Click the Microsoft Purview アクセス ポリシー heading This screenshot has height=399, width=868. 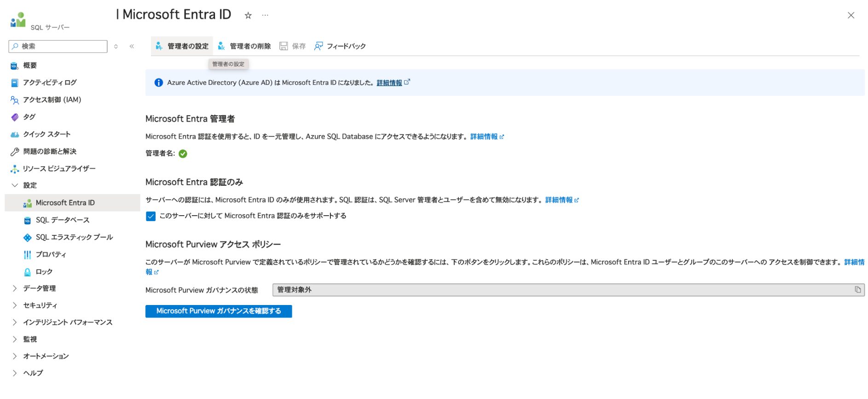pos(213,245)
